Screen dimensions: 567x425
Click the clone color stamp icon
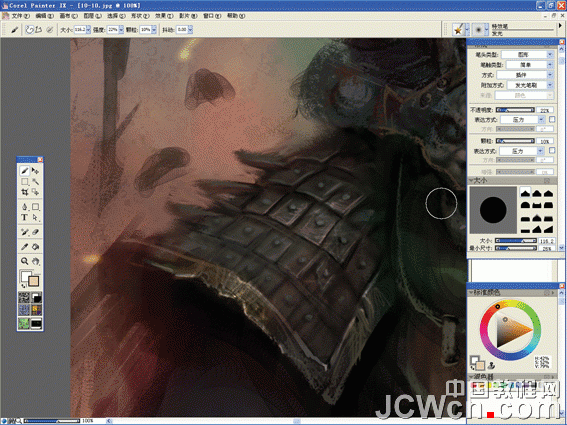tap(492, 365)
